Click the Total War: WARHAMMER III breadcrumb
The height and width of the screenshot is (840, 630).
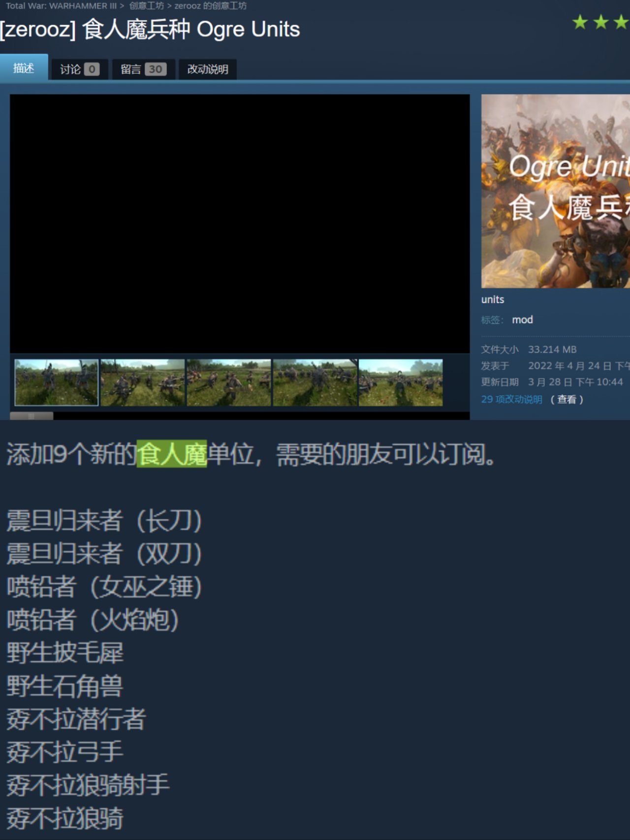click(61, 6)
